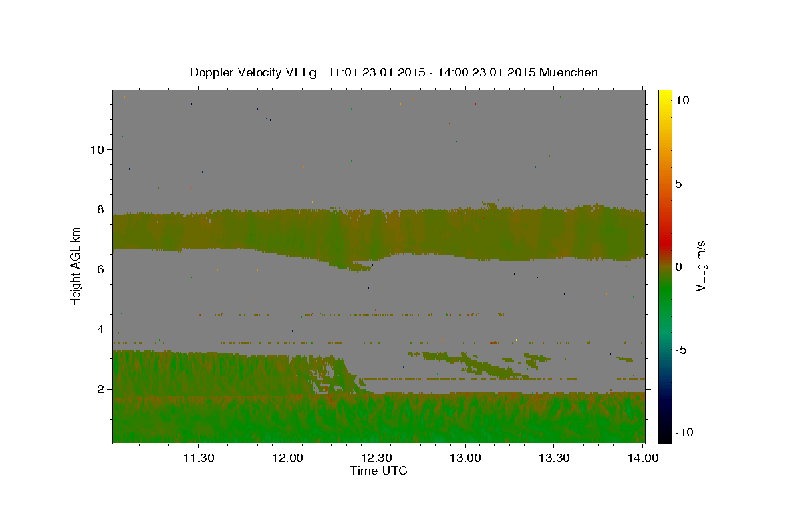Click the '12:30' time tick label
Screen dimensions: 798x532
pos(376,458)
